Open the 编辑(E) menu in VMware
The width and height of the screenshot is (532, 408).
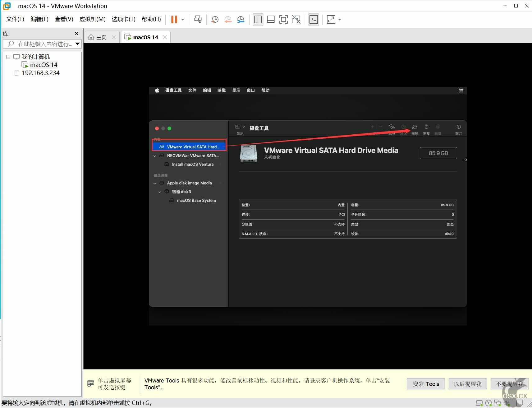pyautogui.click(x=39, y=19)
